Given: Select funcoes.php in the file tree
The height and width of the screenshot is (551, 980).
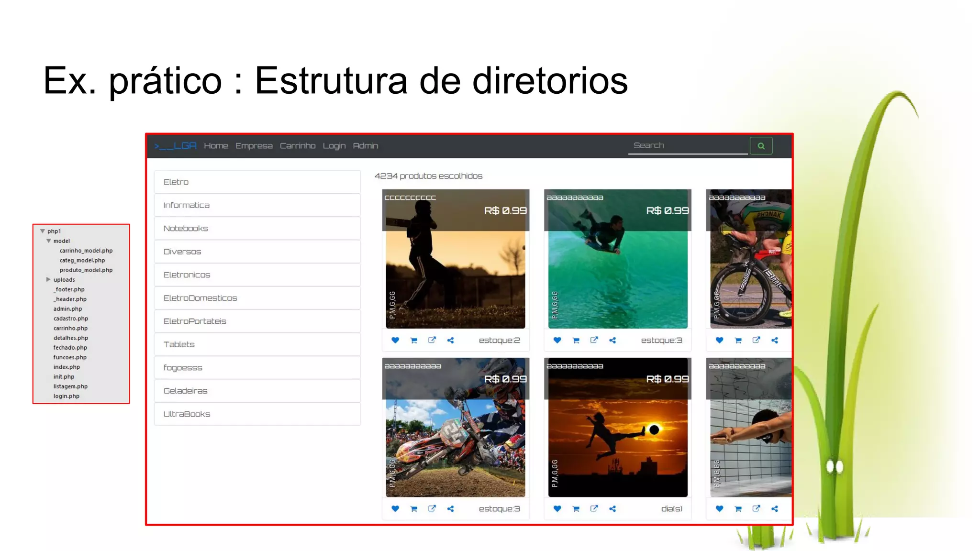Looking at the screenshot, I should 70,357.
